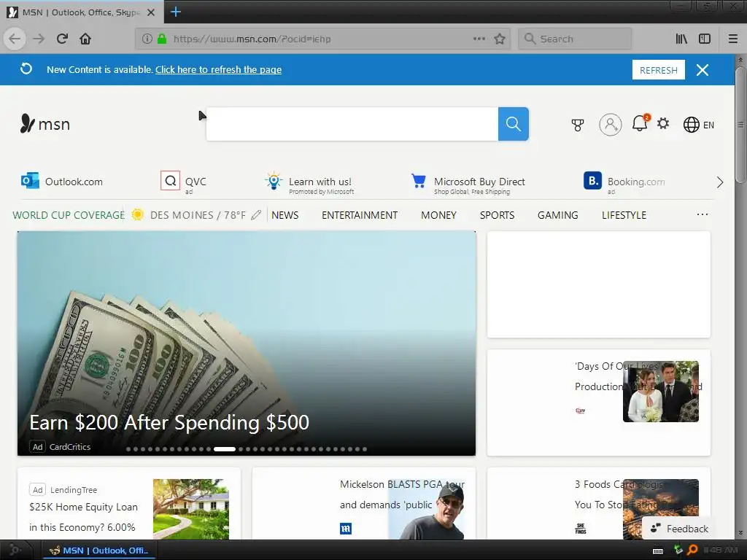Change language via globe EN selector
747x560 pixels.
coord(698,125)
